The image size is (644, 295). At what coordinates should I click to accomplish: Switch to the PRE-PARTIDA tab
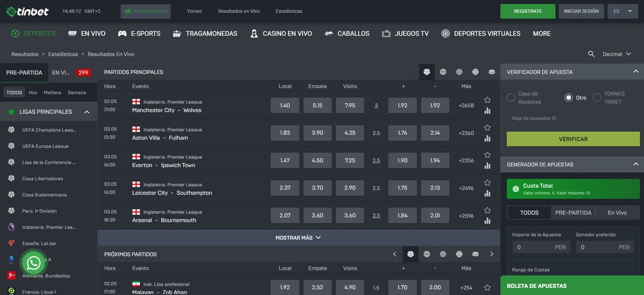tap(24, 73)
